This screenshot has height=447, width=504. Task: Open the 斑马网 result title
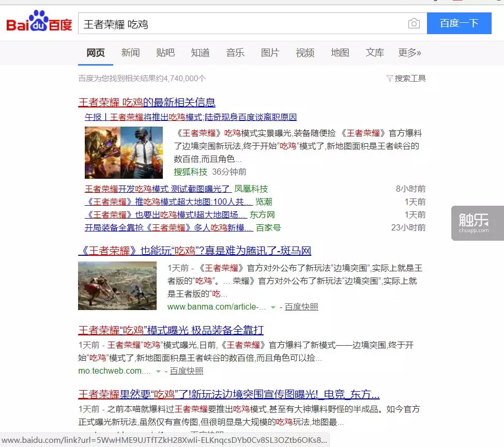pos(195,251)
